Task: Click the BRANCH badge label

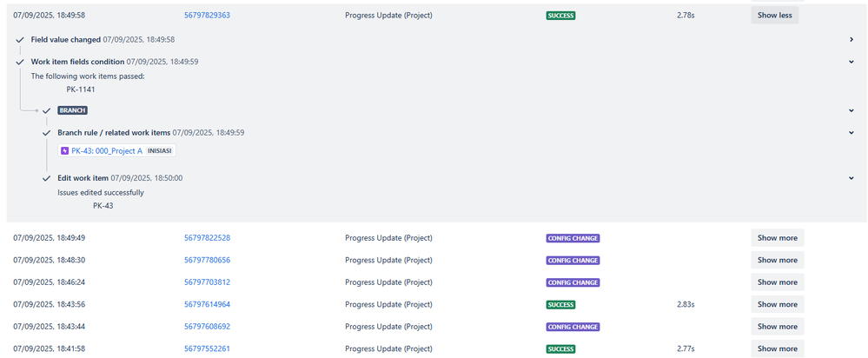Action: [72, 110]
